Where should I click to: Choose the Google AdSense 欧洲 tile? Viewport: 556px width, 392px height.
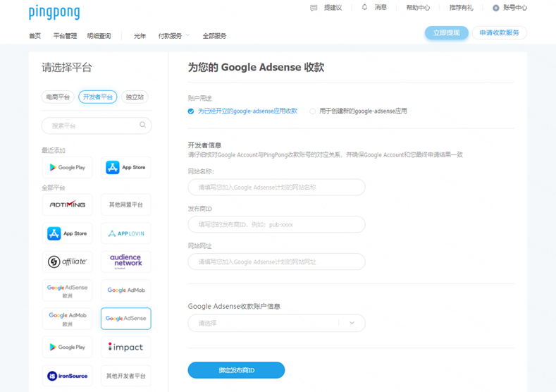coord(68,290)
